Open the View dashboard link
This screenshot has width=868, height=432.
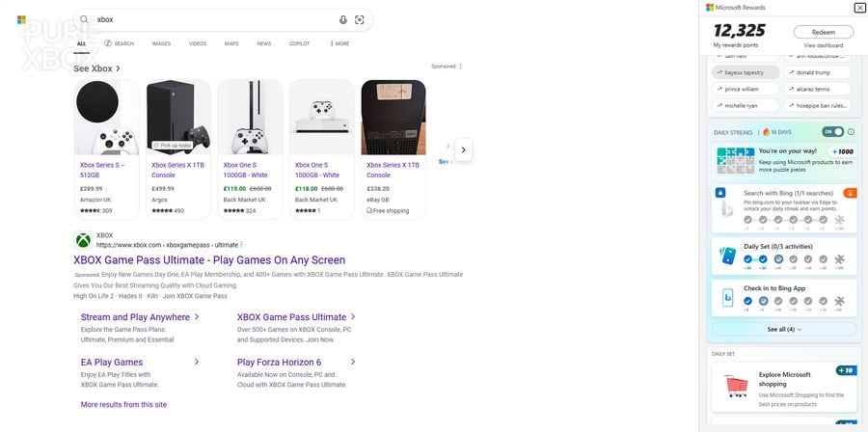tap(824, 45)
